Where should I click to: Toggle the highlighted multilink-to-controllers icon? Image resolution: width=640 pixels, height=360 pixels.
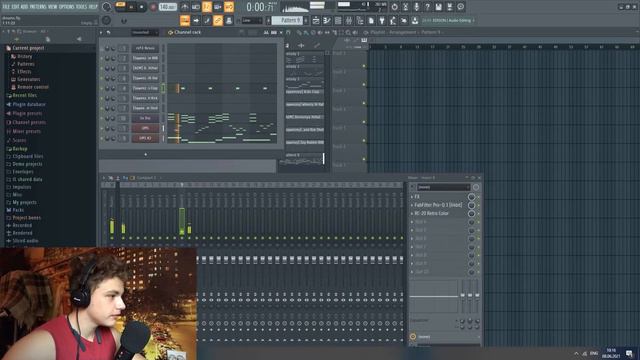click(218, 20)
